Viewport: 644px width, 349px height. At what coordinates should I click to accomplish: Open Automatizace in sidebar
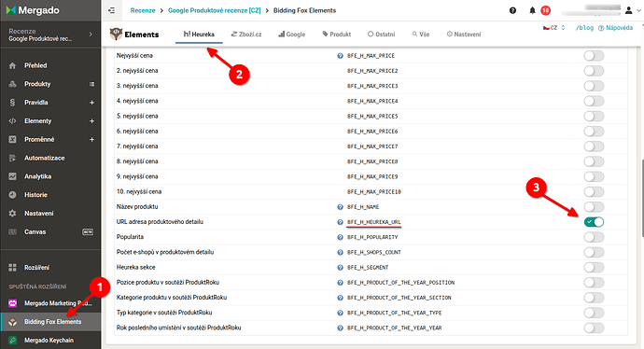click(45, 158)
